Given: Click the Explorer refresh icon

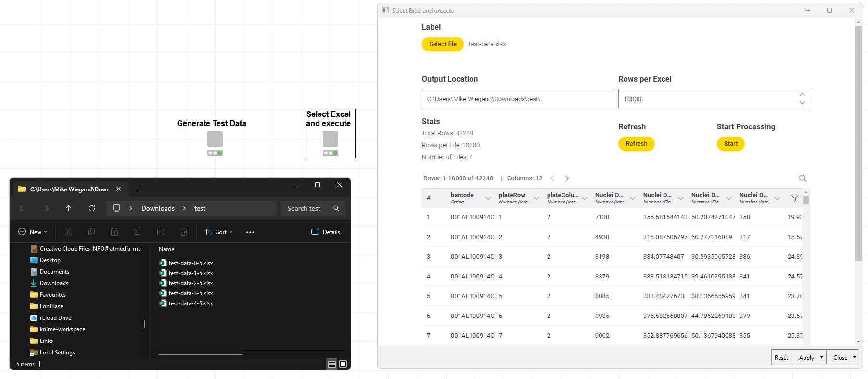Looking at the screenshot, I should tap(92, 208).
